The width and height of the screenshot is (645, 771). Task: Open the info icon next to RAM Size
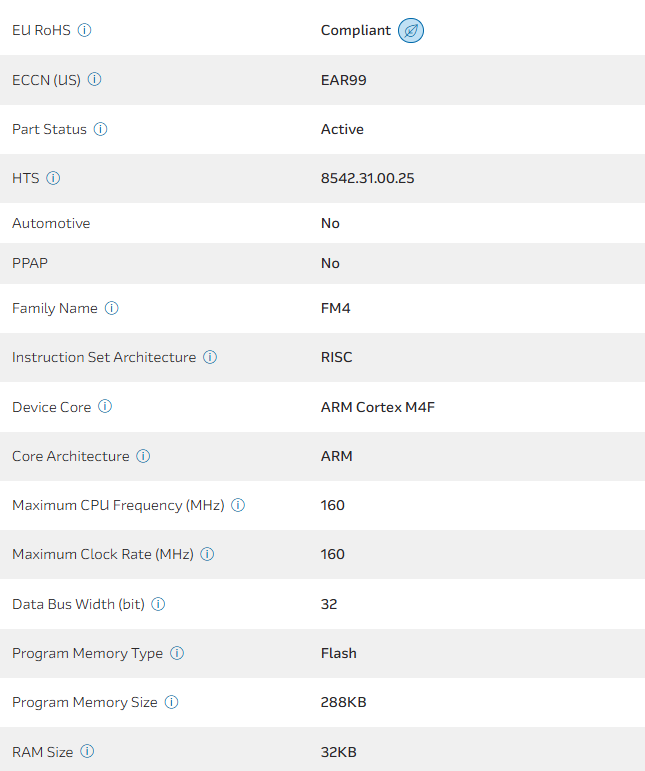click(87, 751)
